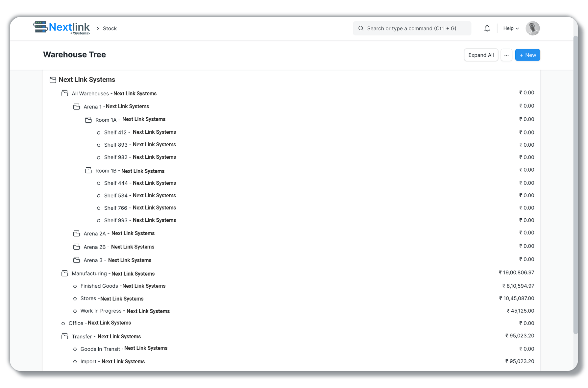Screen dimensions: 588x388
Task: Open the Nextlink Systems logo home link
Action: [61, 28]
